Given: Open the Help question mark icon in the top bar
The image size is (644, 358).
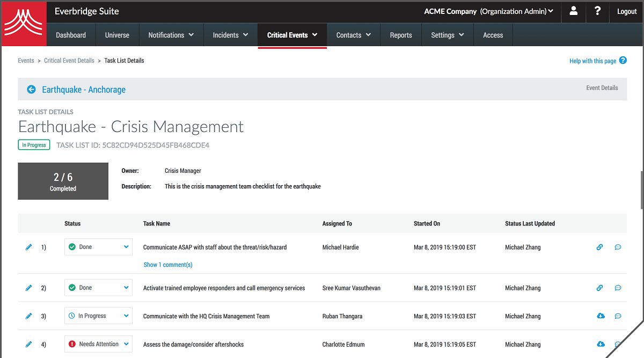Looking at the screenshot, I should pos(597,12).
